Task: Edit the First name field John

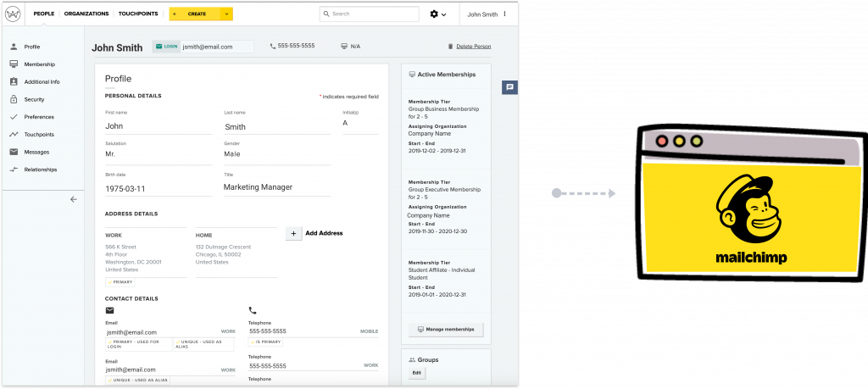Action: point(159,125)
